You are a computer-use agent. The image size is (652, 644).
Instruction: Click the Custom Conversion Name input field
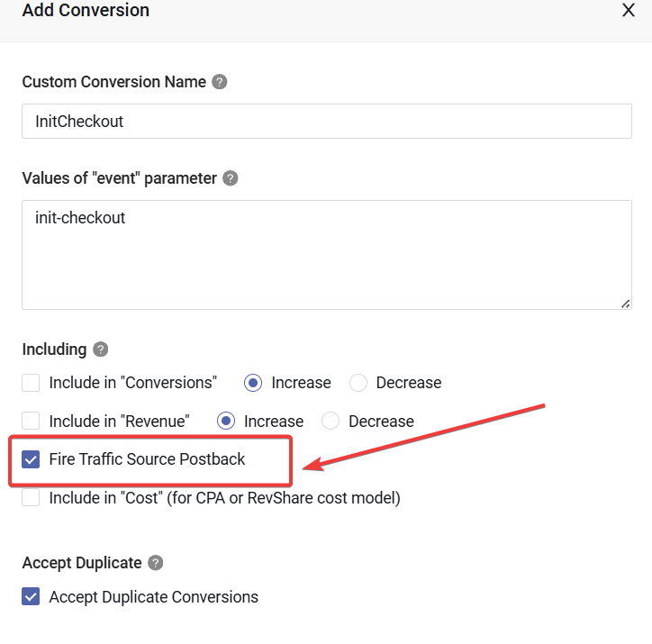(326, 122)
